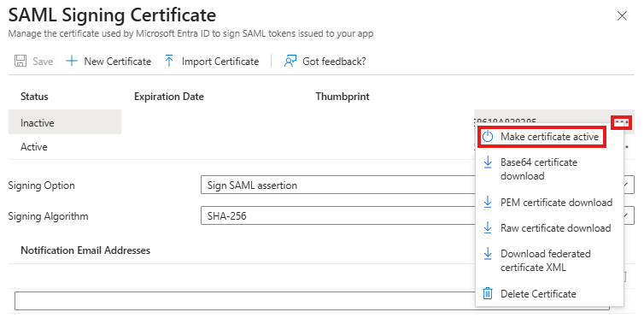The width and height of the screenshot is (644, 318).
Task: Click the Signing Algorithm label
Action: [48, 216]
